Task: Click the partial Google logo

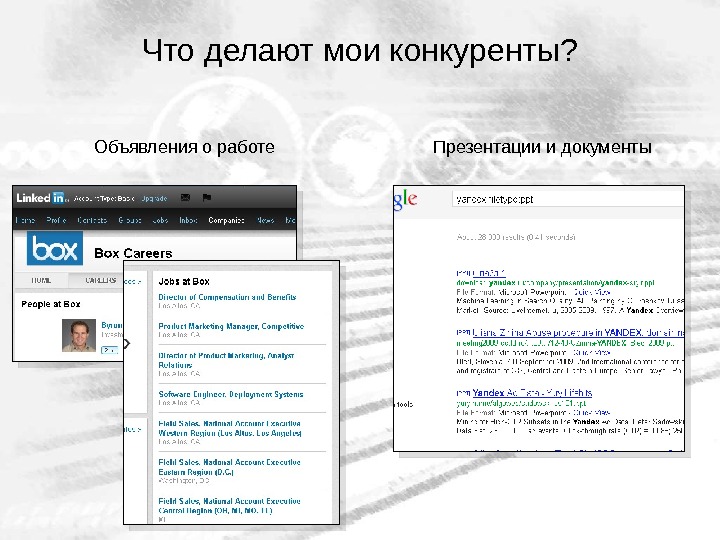Action: tap(405, 200)
